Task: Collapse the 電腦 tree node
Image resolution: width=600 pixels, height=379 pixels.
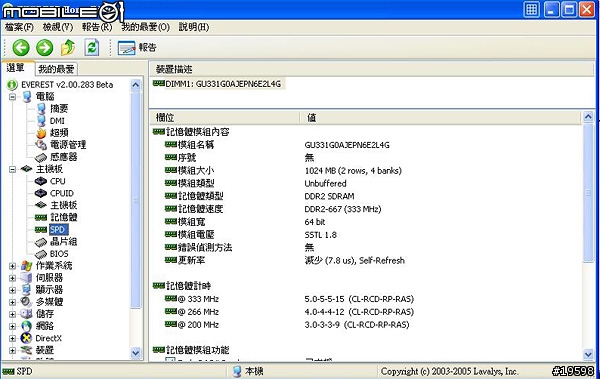Action: (x=12, y=96)
